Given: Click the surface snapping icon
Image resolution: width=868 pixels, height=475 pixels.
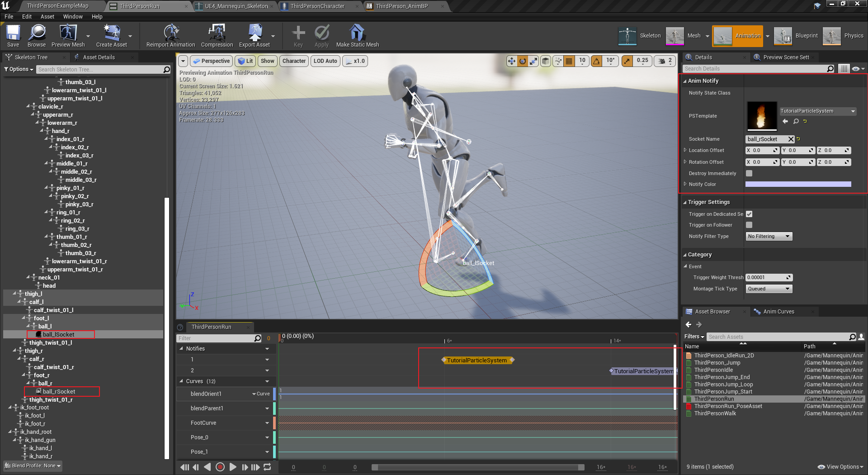Looking at the screenshot, I should (x=558, y=61).
